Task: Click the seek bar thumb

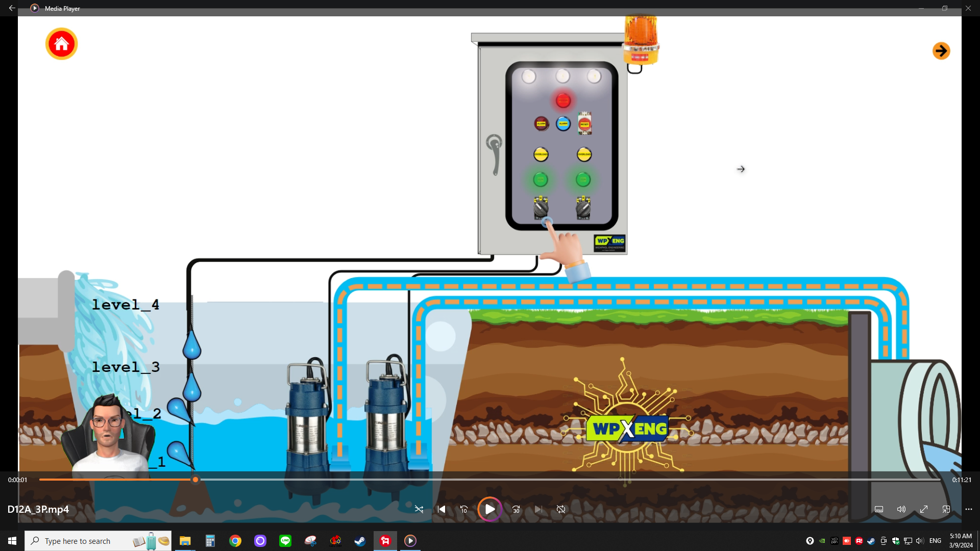Action: (x=195, y=480)
